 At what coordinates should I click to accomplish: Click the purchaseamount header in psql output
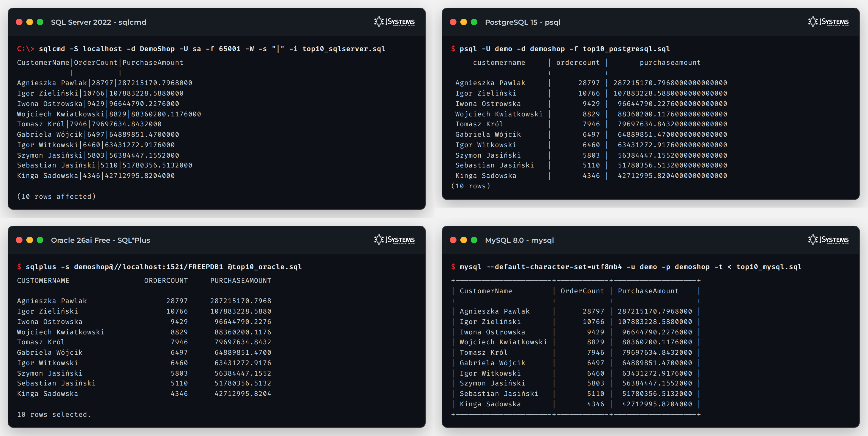point(670,63)
